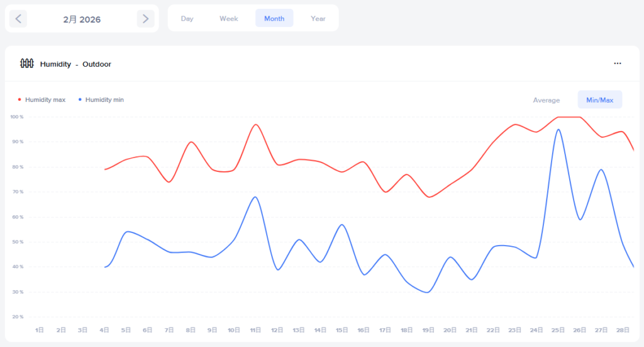Click the 2月 2026 date label
Screen dimensions: 644x347
point(82,19)
